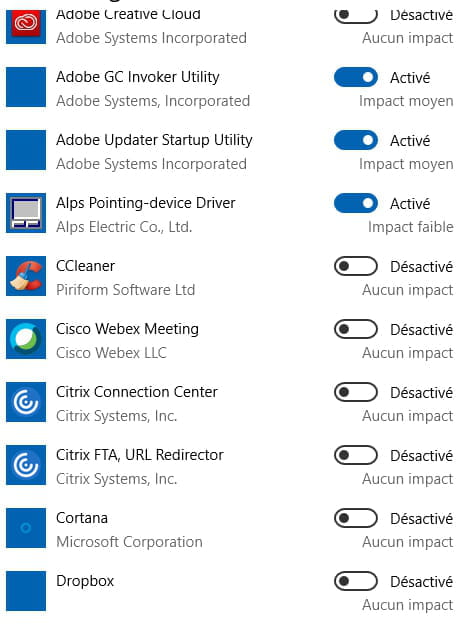Click the Cortana circle icon
Viewport: 464px width, 626px height.
point(26,528)
